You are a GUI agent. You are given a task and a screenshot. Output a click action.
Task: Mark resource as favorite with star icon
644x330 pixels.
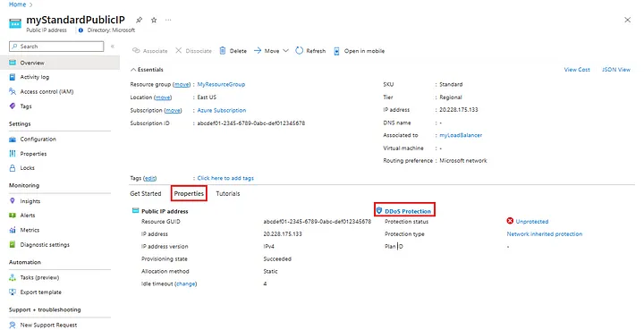point(154,20)
